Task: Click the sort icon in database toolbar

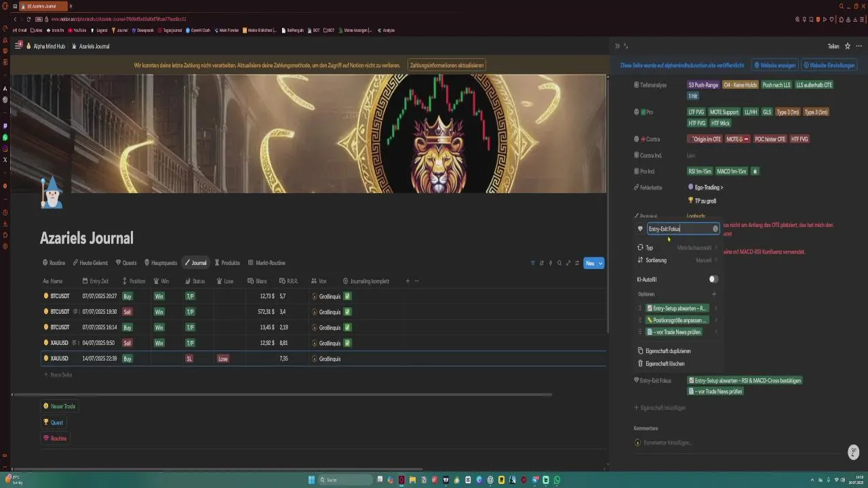Action: click(541, 263)
